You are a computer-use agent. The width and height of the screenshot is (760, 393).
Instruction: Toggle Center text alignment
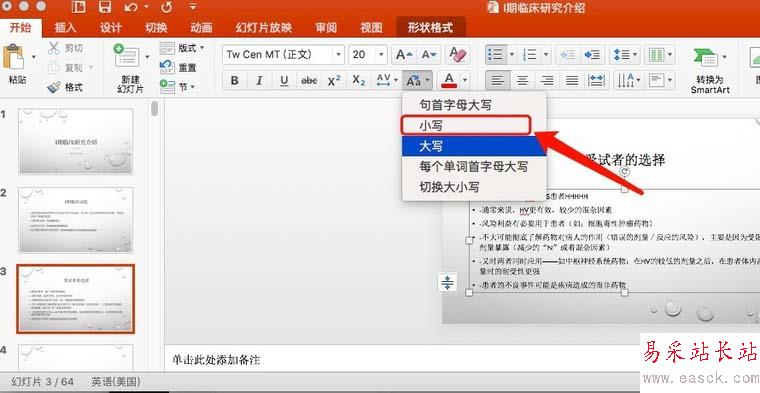point(522,80)
